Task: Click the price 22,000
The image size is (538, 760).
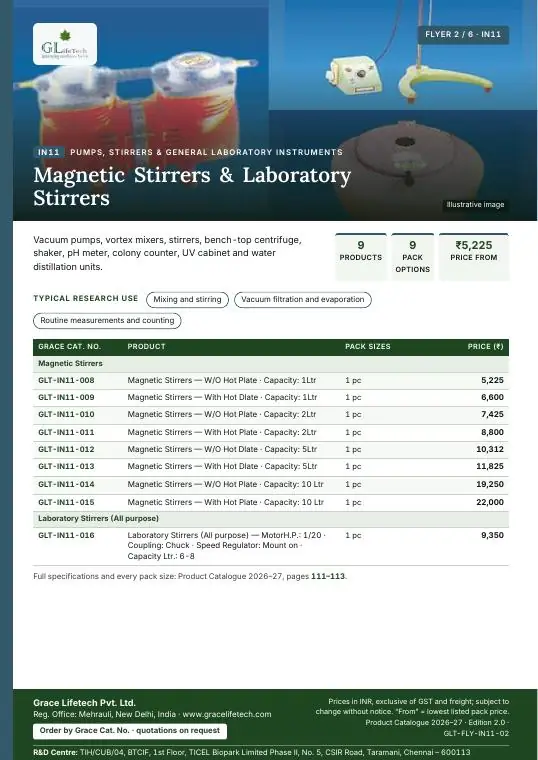Action: pyautogui.click(x=490, y=502)
